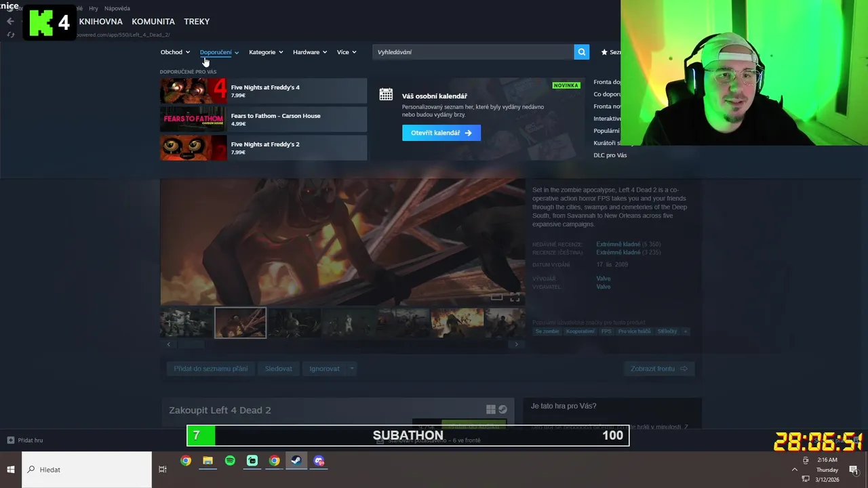This screenshot has height=488, width=868.
Task: Open the Pro více hráčů tag
Action: tap(635, 331)
